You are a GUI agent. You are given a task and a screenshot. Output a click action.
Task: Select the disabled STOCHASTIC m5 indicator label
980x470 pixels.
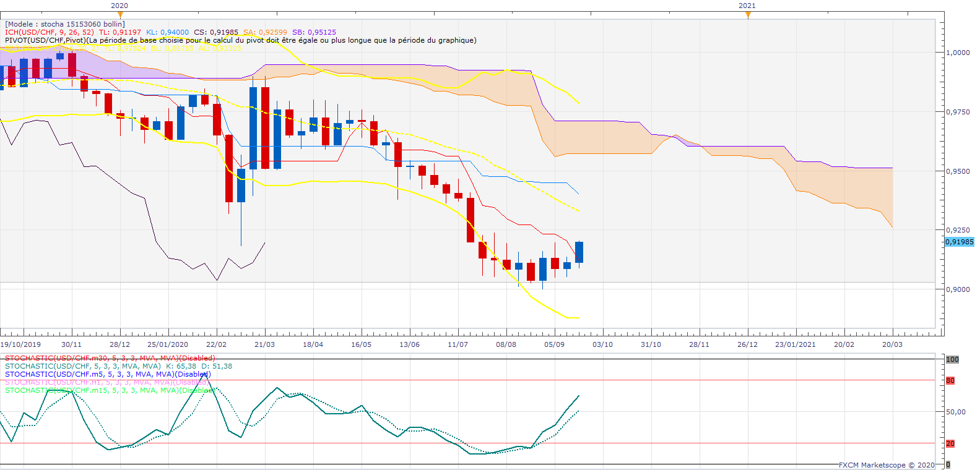tap(108, 374)
